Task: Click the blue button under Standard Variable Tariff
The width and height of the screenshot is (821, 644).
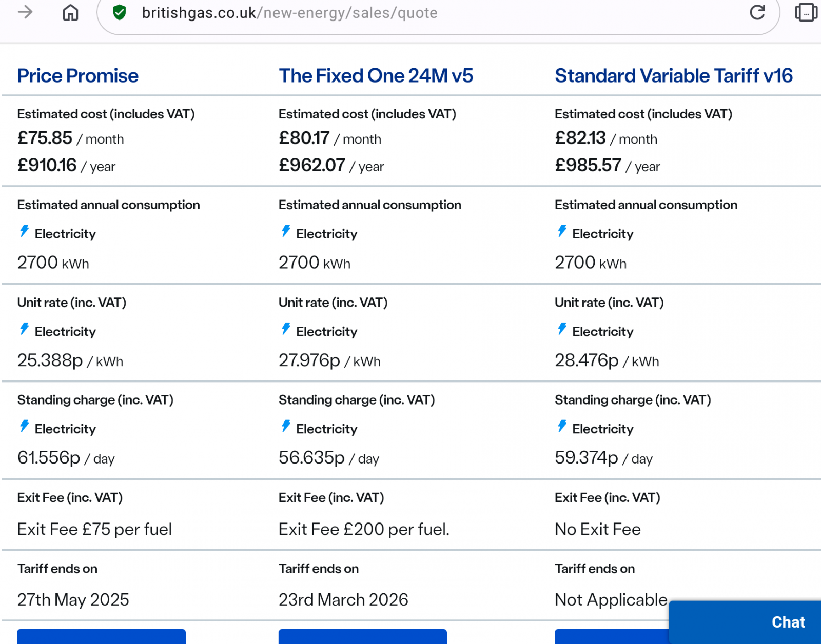Action: [x=612, y=636]
